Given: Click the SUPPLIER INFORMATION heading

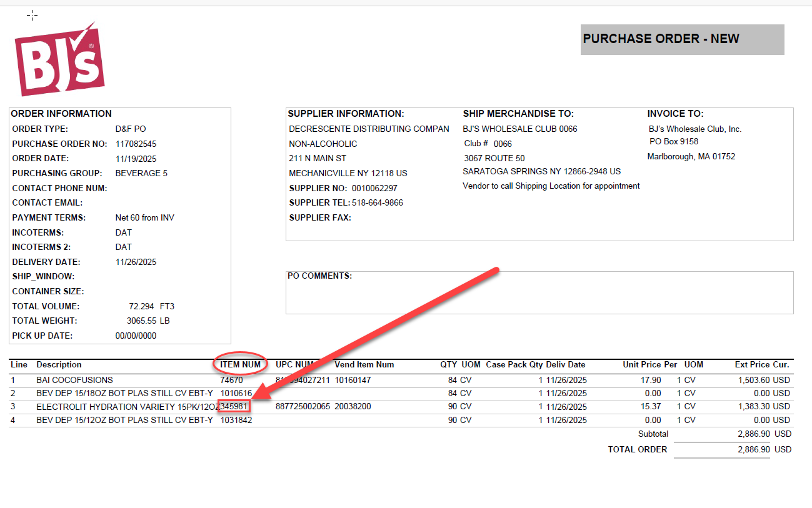Looking at the screenshot, I should pos(346,114).
